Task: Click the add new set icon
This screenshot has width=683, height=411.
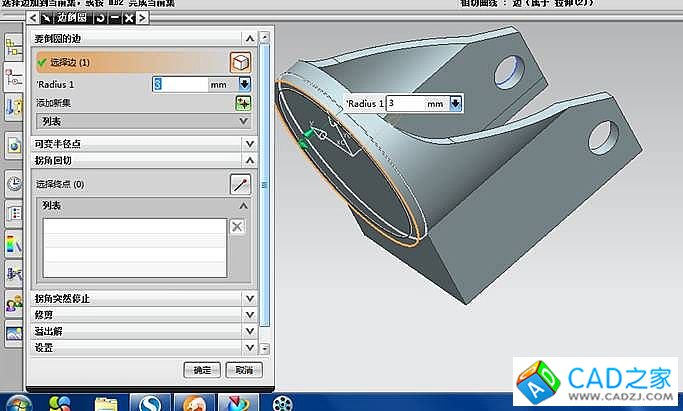Action: tap(243, 103)
